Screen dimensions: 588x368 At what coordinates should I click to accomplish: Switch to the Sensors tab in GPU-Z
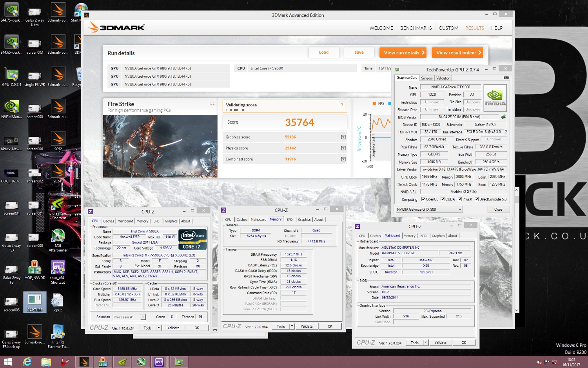coord(427,78)
